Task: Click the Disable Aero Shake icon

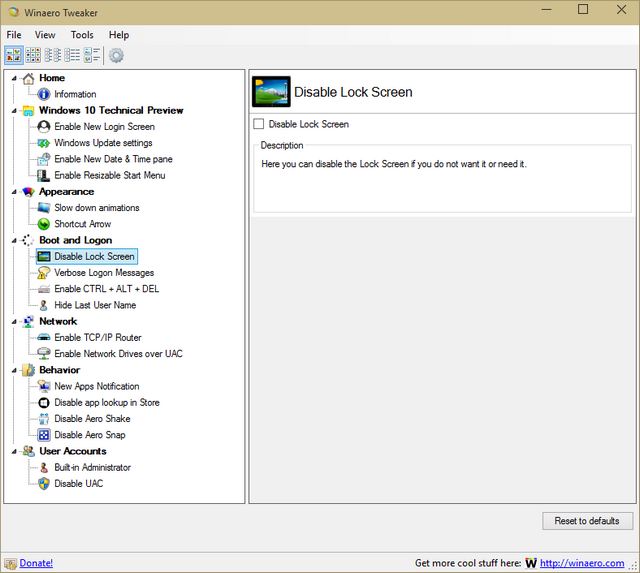Action: tap(44, 419)
